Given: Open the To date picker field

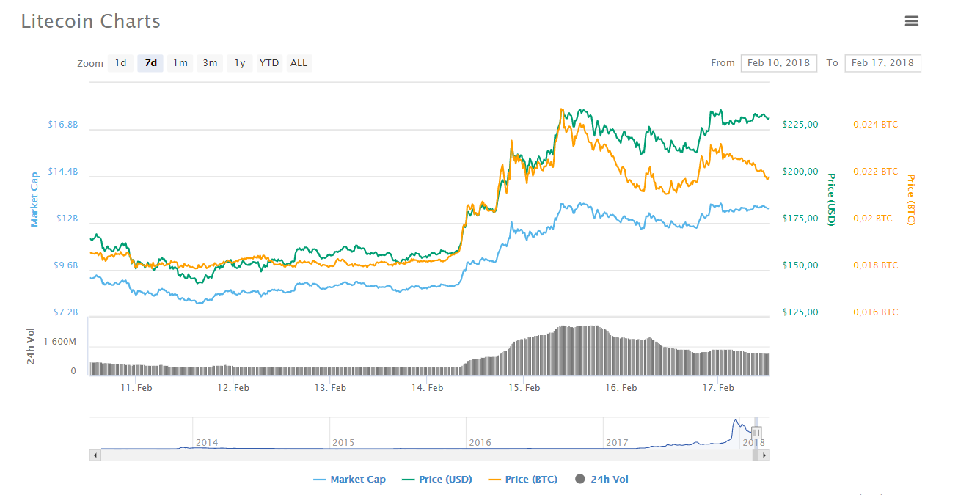Looking at the screenshot, I should pyautogui.click(x=882, y=63).
